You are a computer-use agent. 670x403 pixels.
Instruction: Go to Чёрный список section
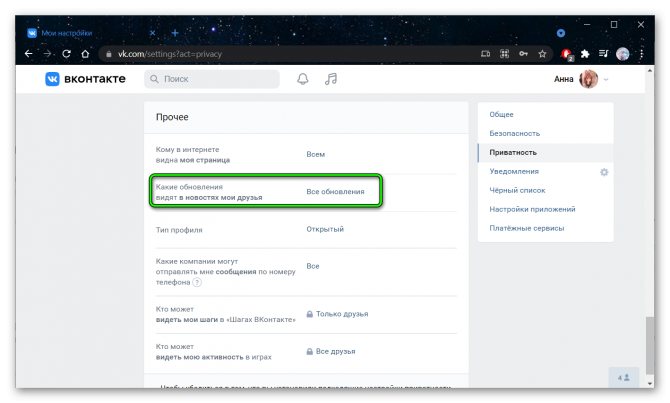pos(516,190)
